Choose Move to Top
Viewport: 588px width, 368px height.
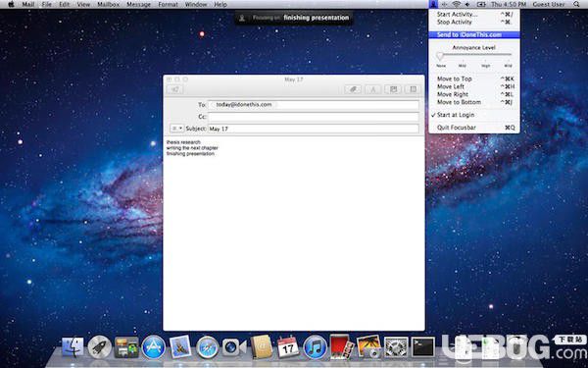point(474,79)
